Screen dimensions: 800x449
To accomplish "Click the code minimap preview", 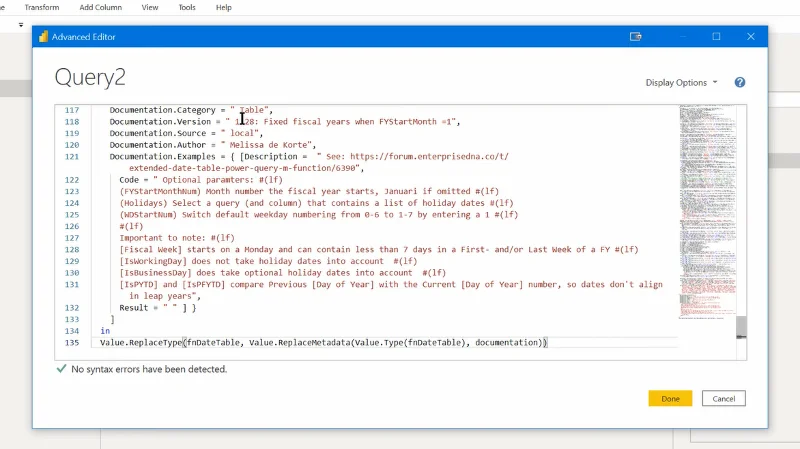I will point(707,212).
